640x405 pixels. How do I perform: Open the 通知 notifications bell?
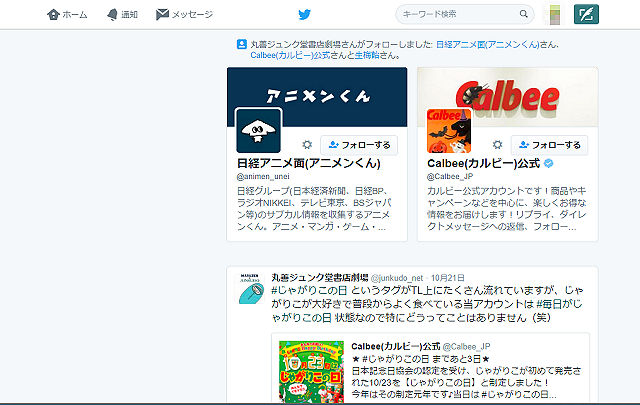112,15
